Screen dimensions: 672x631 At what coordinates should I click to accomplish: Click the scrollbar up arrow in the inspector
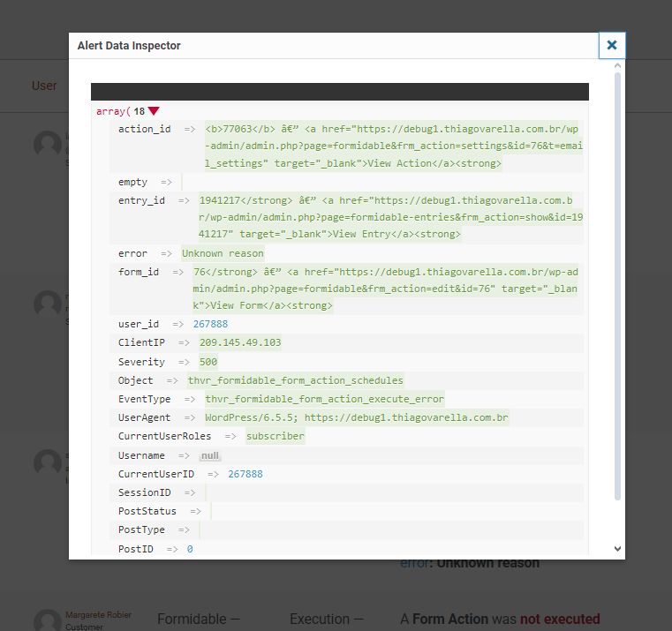click(x=617, y=66)
